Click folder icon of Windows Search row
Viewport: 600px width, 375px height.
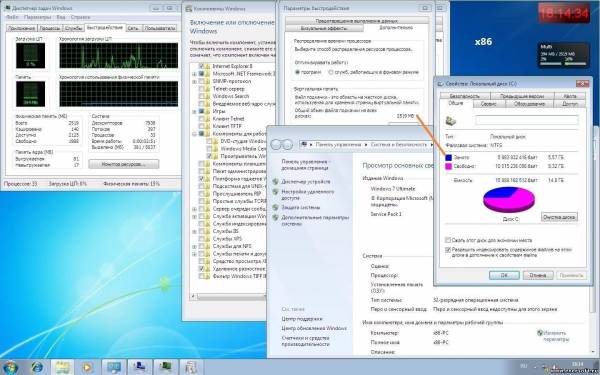click(207, 96)
